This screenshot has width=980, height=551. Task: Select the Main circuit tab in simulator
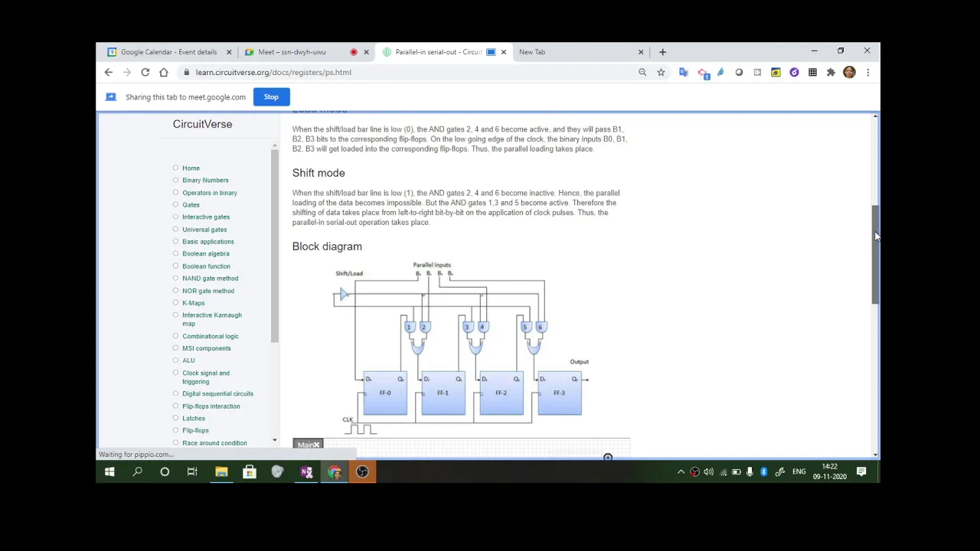308,445
